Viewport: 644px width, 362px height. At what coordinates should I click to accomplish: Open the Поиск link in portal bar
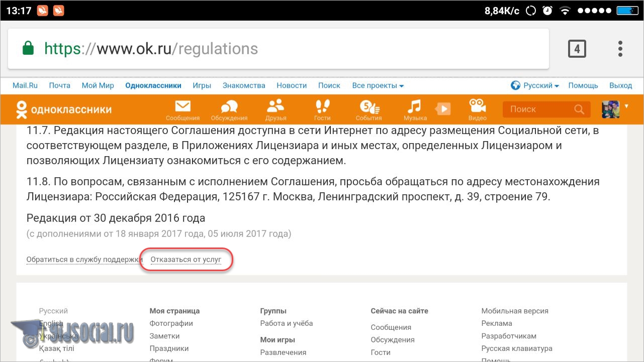[x=329, y=85]
